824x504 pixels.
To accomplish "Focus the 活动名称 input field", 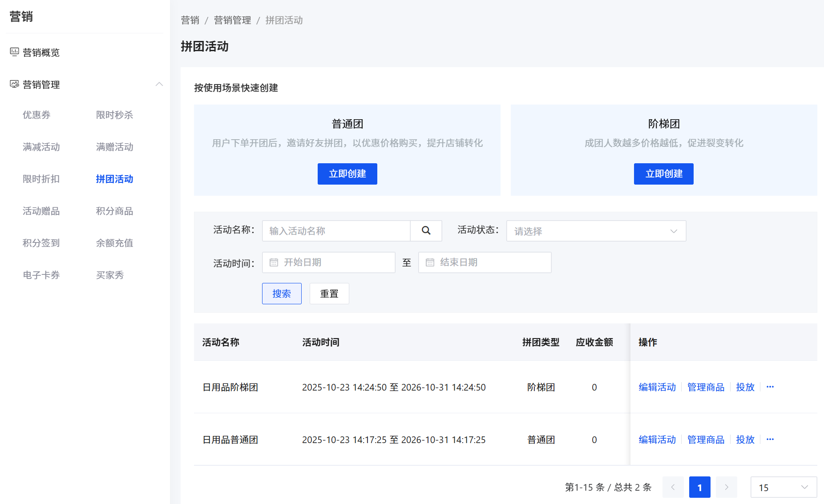I will tap(336, 231).
